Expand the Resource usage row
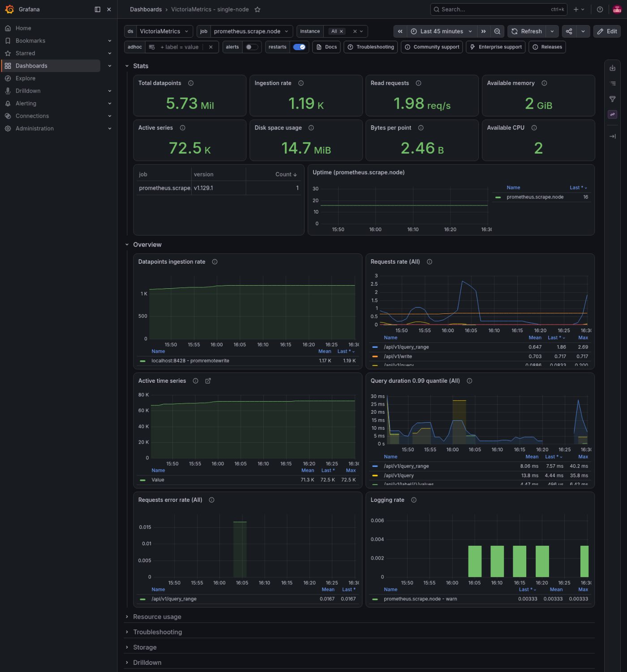Screen dimensions: 627x672 (157, 617)
